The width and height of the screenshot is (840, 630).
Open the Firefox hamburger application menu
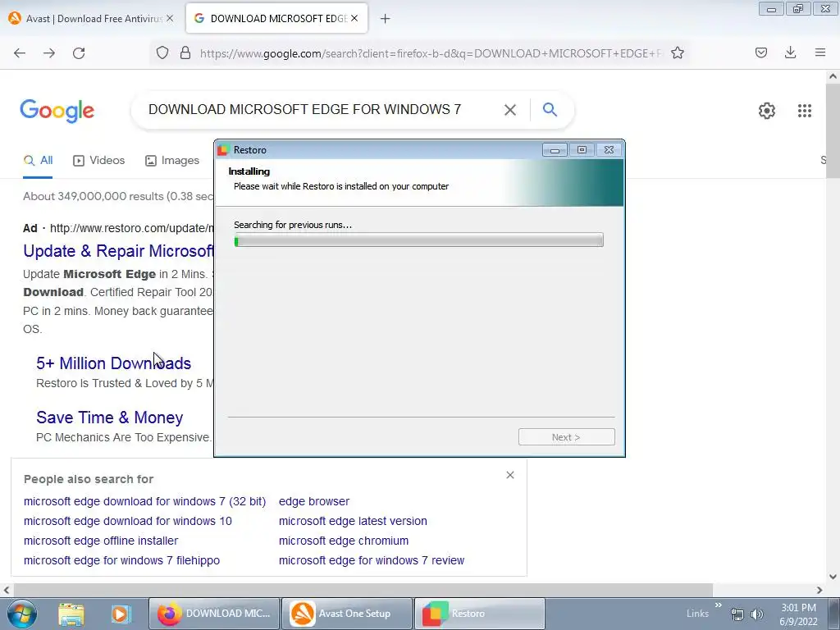pos(819,52)
